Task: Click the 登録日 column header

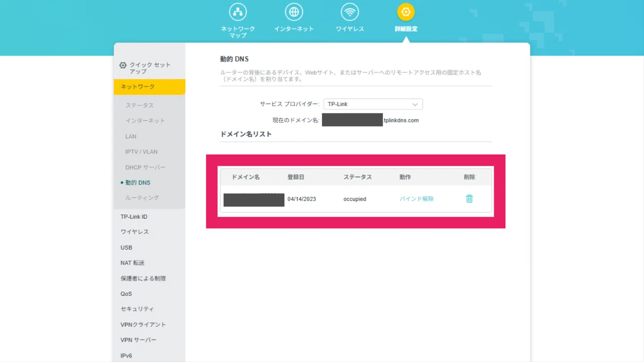Action: coord(296,177)
